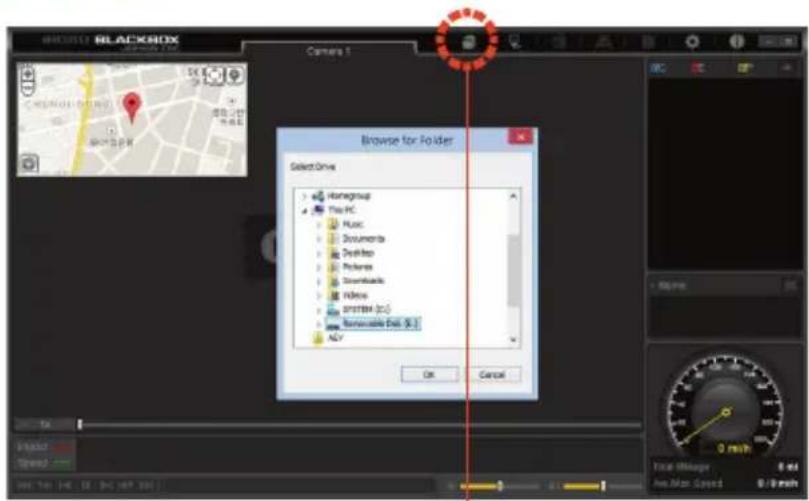Click the folder tree scrollbar up arrow
The width and height of the screenshot is (809, 501).
(x=513, y=196)
